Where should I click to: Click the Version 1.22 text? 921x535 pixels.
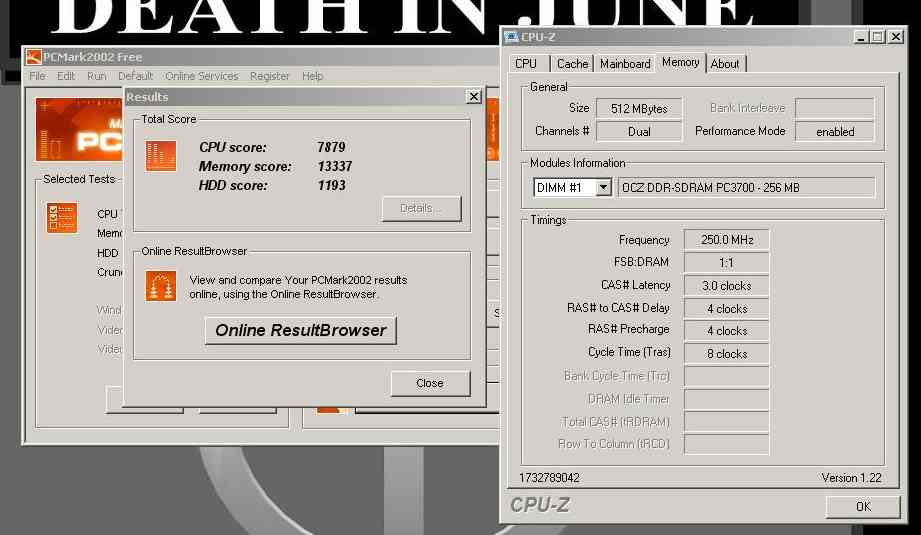pos(851,478)
